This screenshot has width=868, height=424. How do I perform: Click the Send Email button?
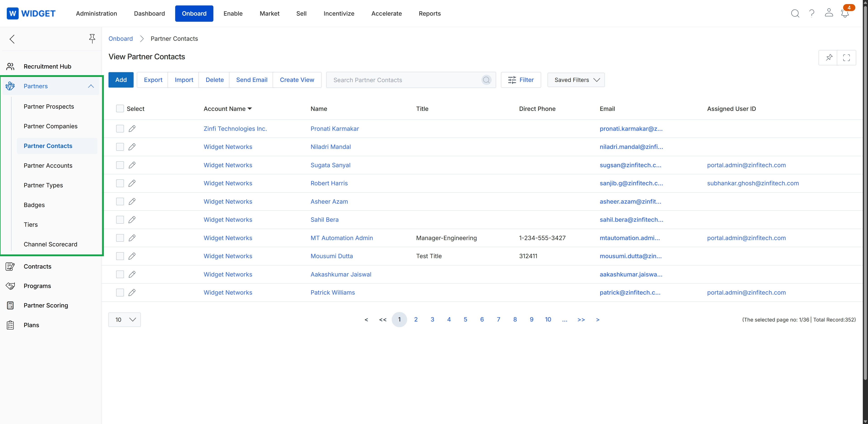(x=252, y=80)
